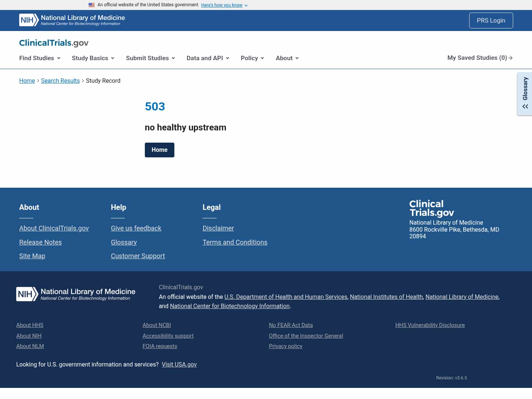Open Release Notes link
532x399 pixels.
point(40,242)
